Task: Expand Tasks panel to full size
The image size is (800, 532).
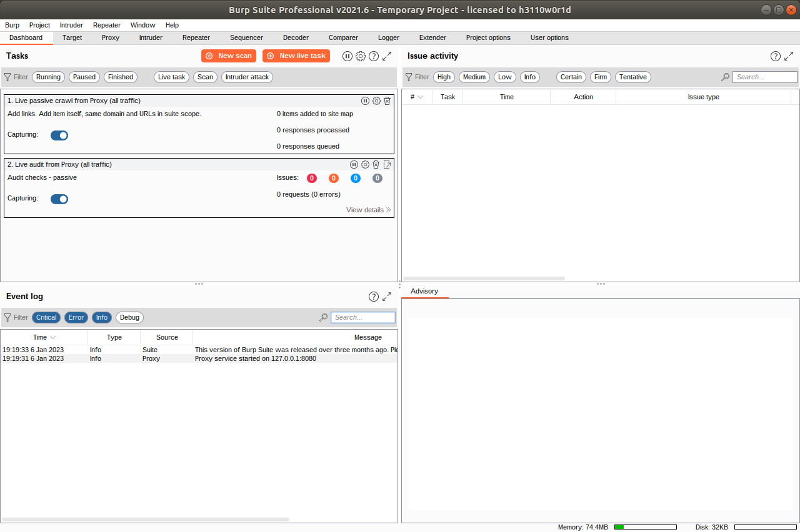Action: pyautogui.click(x=387, y=56)
